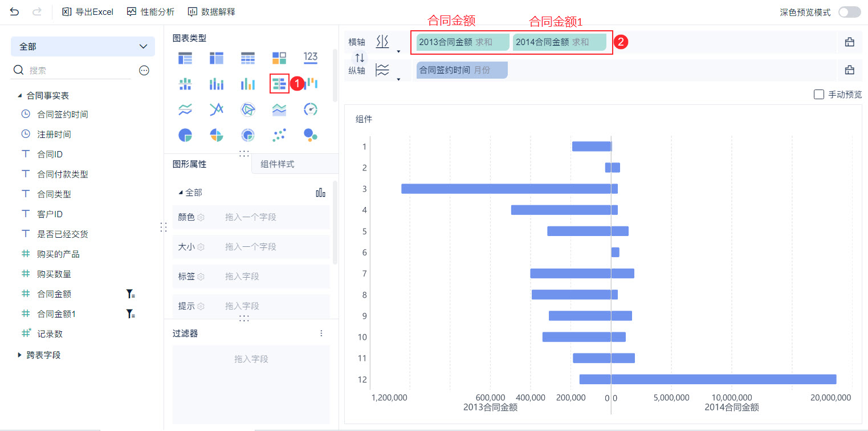Click the redo arrow
The image size is (868, 431).
click(x=37, y=11)
